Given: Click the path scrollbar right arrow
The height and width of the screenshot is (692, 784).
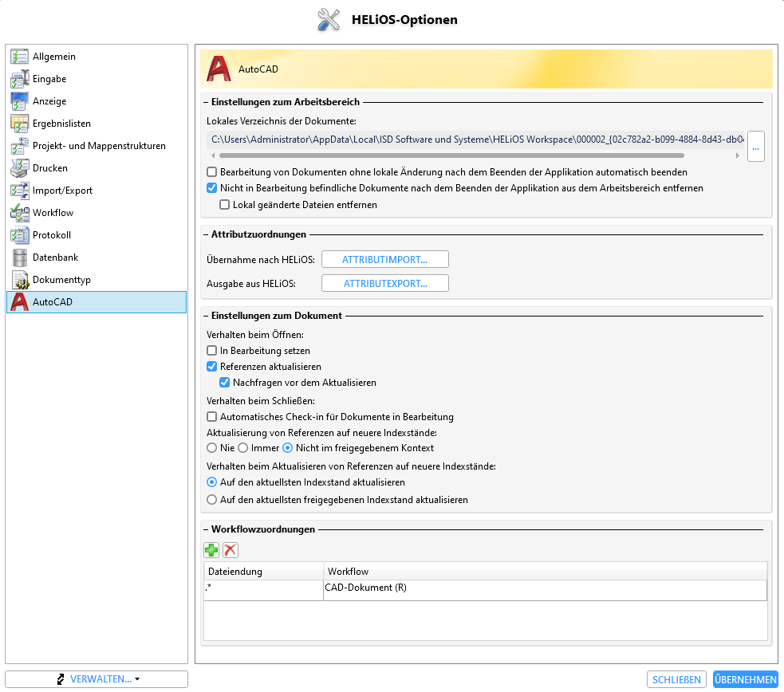Looking at the screenshot, I should click(738, 155).
